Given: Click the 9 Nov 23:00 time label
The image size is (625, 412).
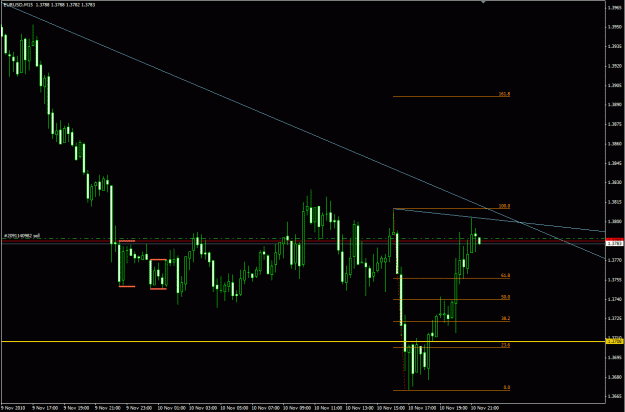Looking at the screenshot, I should click(139, 408).
